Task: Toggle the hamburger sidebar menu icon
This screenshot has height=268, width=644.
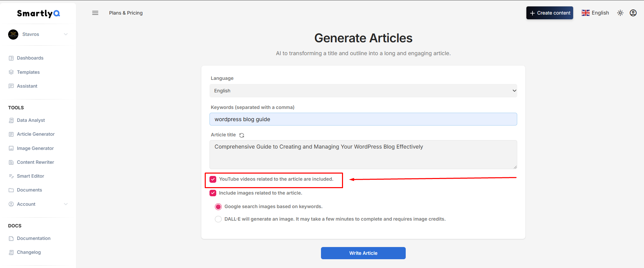Action: (95, 13)
